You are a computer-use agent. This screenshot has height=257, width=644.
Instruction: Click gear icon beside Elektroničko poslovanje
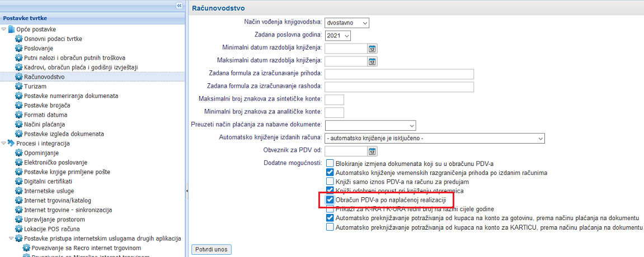tap(19, 163)
